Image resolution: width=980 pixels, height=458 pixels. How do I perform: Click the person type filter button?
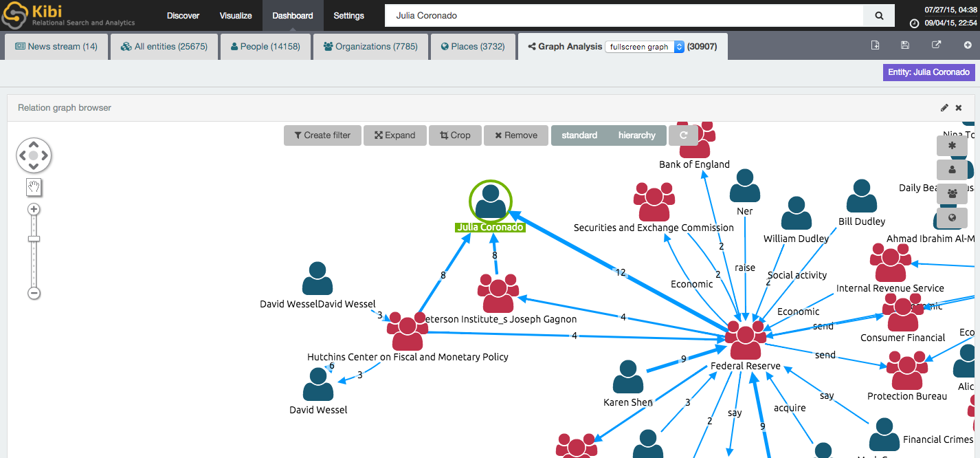(x=952, y=170)
